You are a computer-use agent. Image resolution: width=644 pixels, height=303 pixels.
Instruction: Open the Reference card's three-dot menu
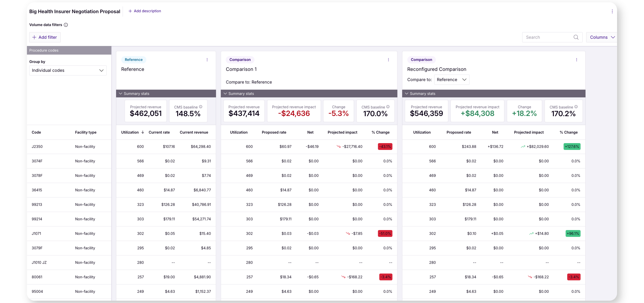[x=207, y=59]
